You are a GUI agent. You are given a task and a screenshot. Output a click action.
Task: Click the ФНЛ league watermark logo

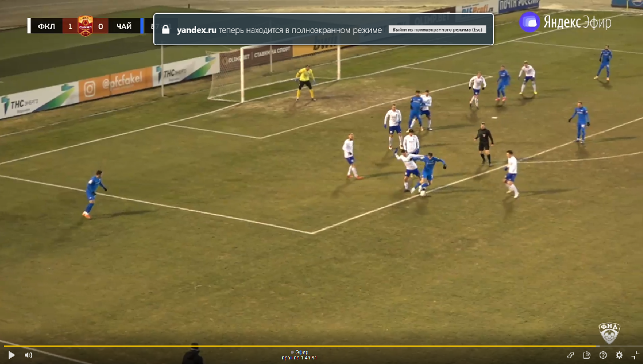[x=609, y=333]
